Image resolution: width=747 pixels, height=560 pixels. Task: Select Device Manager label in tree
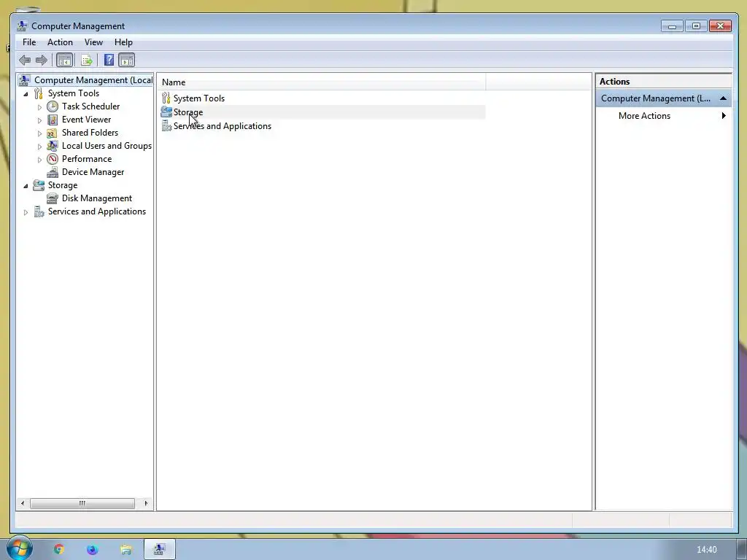pyautogui.click(x=93, y=172)
